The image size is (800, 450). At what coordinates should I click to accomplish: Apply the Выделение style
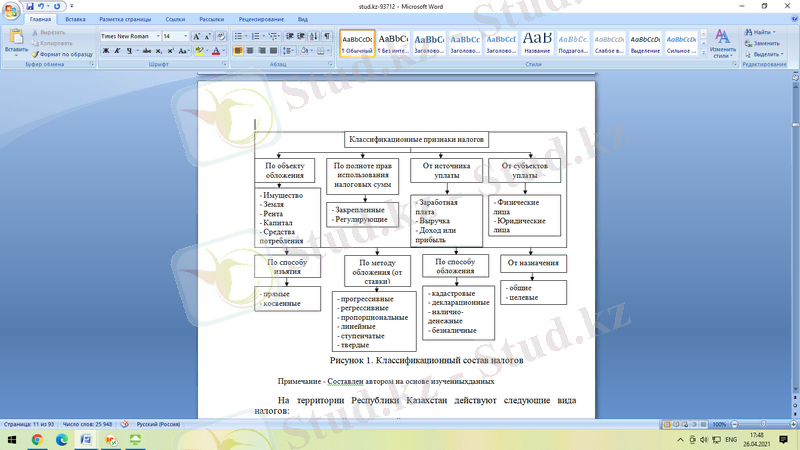coord(645,43)
